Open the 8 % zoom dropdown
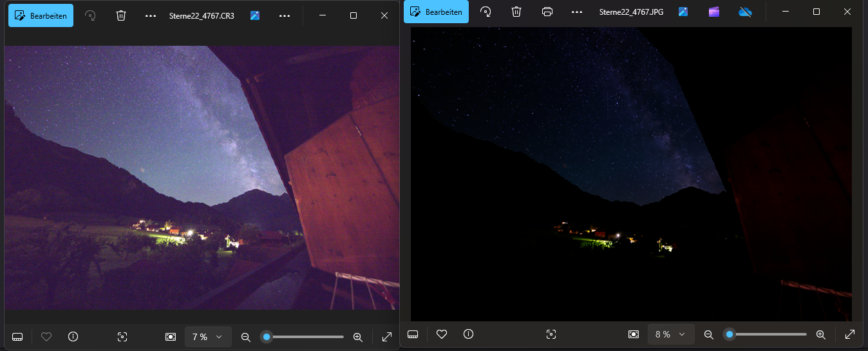The width and height of the screenshot is (868, 351). tap(671, 334)
